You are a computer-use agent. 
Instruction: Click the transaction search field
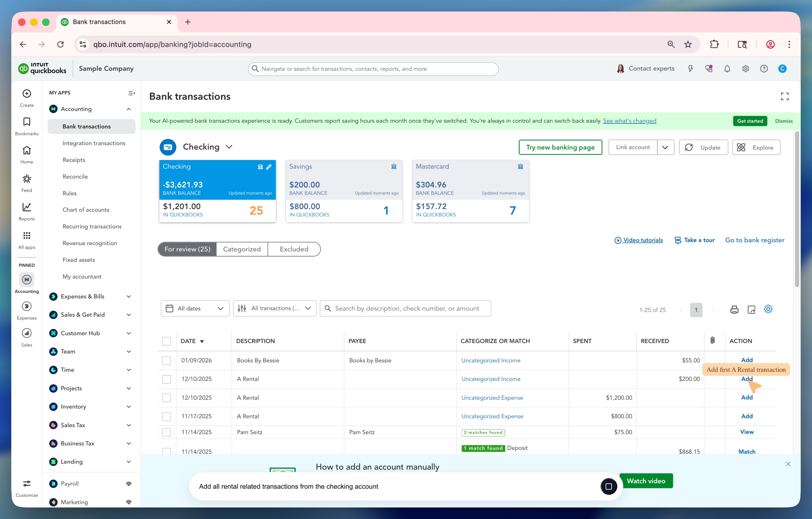406,308
